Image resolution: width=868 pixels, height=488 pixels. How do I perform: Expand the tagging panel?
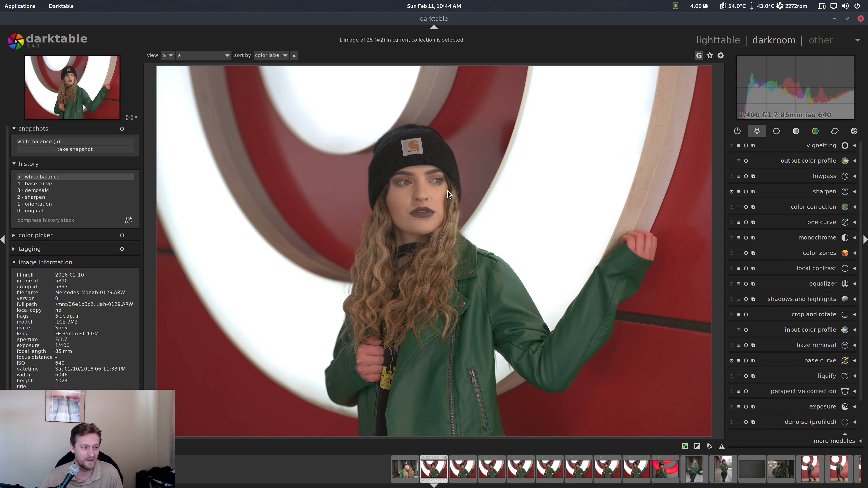(29, 249)
